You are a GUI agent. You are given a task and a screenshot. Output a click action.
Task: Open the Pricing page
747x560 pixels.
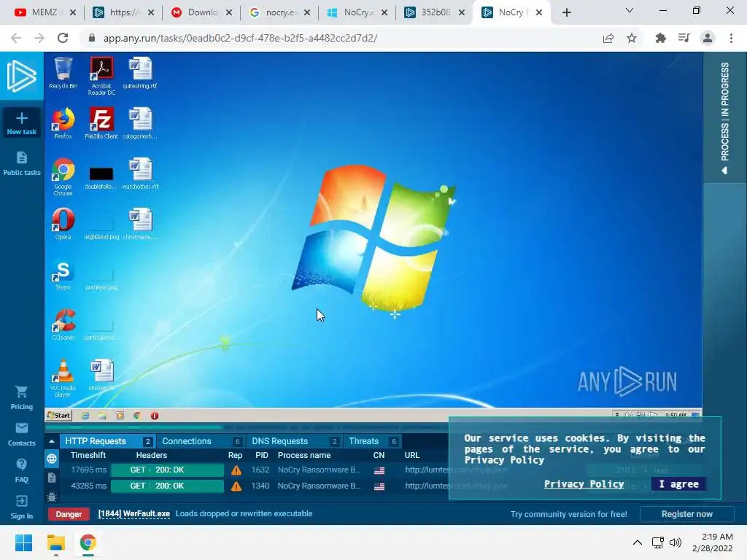(21, 397)
